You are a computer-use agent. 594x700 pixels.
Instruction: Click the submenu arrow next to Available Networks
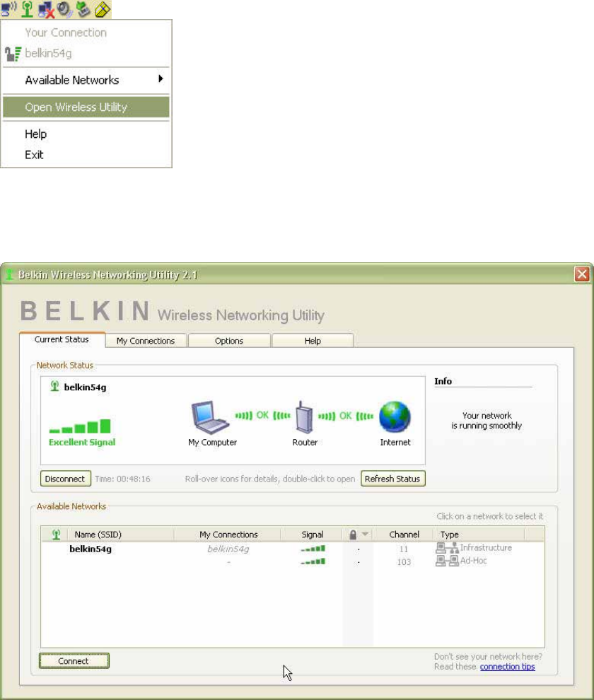[x=161, y=79]
